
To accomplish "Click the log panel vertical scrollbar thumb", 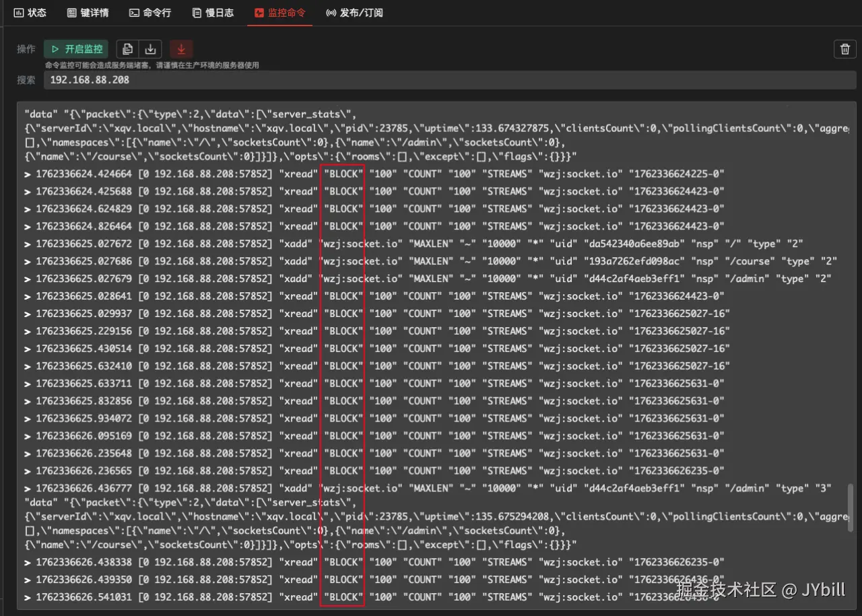I will point(852,508).
